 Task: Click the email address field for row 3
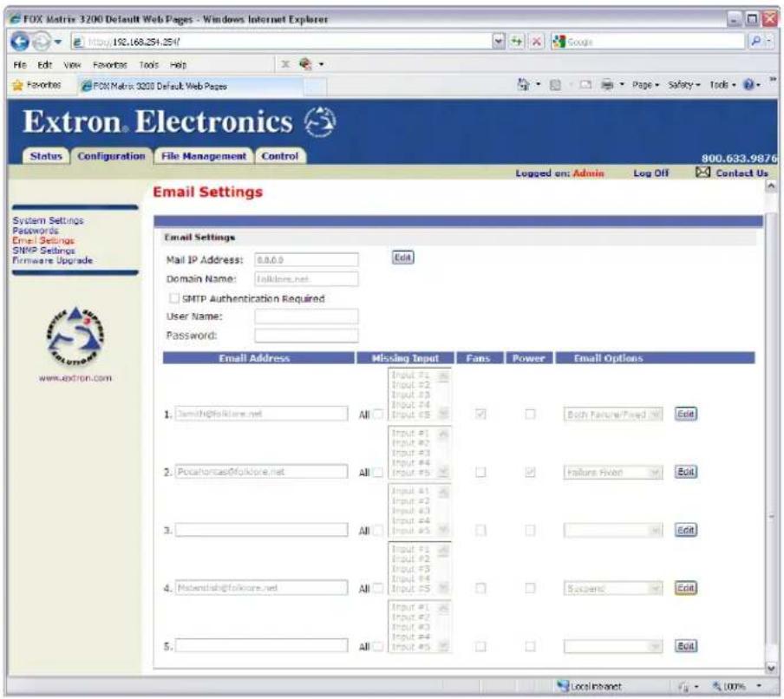(x=261, y=530)
